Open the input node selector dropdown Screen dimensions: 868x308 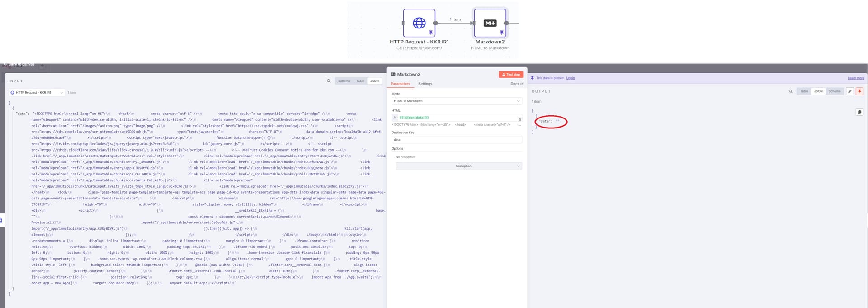(x=37, y=92)
